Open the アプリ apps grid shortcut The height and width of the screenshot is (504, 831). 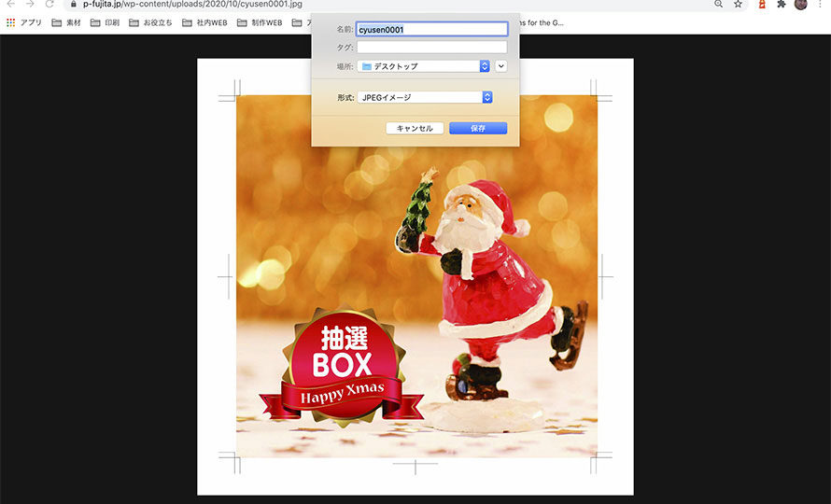23,22
